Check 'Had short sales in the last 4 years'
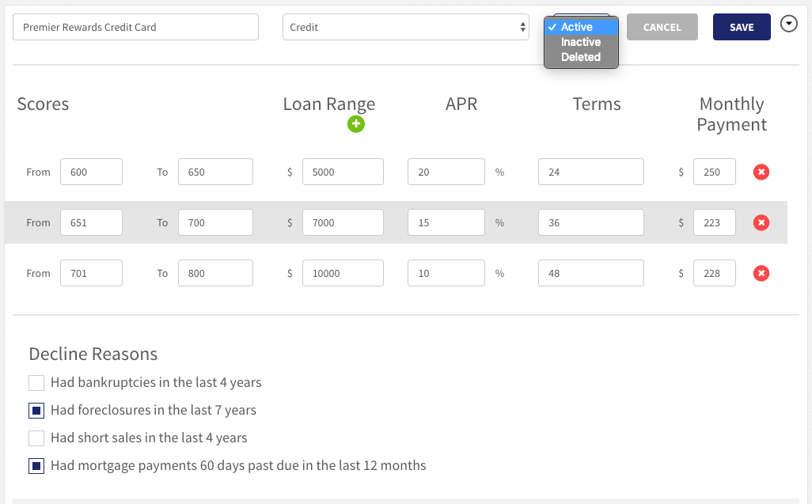The image size is (812, 504). click(36, 438)
